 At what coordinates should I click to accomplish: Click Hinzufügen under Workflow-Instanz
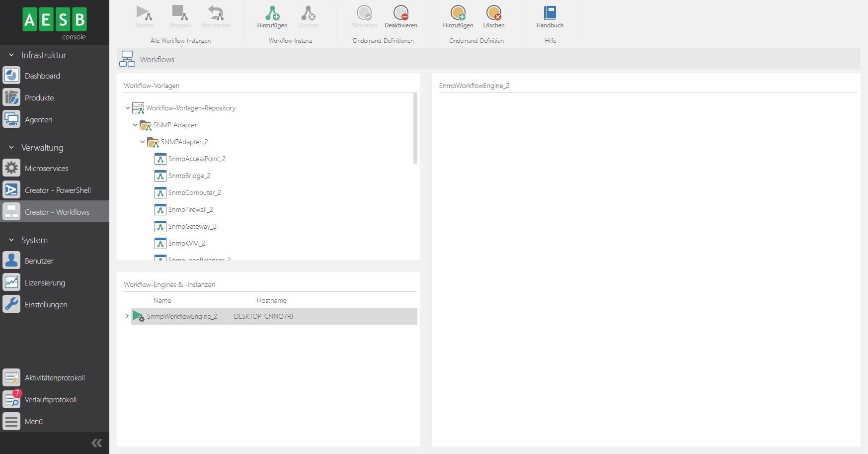pyautogui.click(x=272, y=15)
